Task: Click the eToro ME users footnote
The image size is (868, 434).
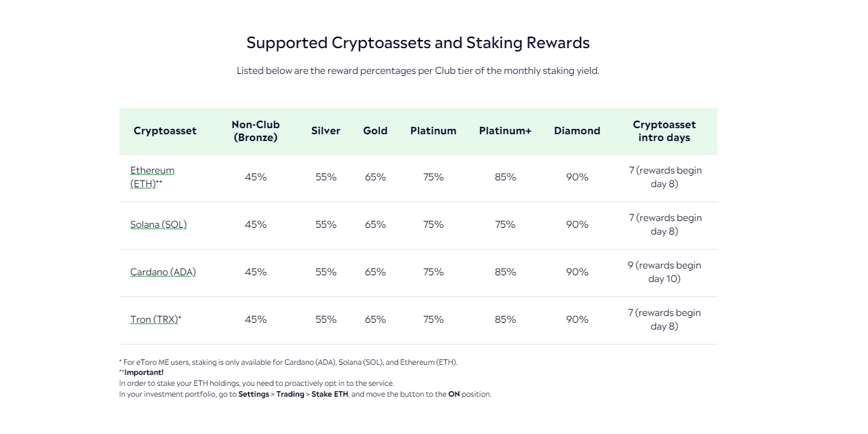Action: (288, 362)
